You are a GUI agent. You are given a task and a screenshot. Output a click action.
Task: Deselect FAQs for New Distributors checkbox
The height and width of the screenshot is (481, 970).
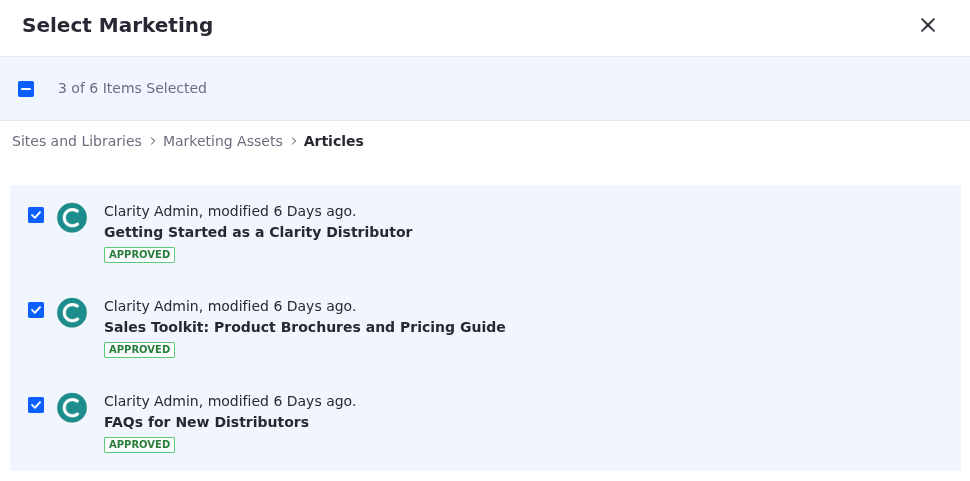pyautogui.click(x=36, y=405)
